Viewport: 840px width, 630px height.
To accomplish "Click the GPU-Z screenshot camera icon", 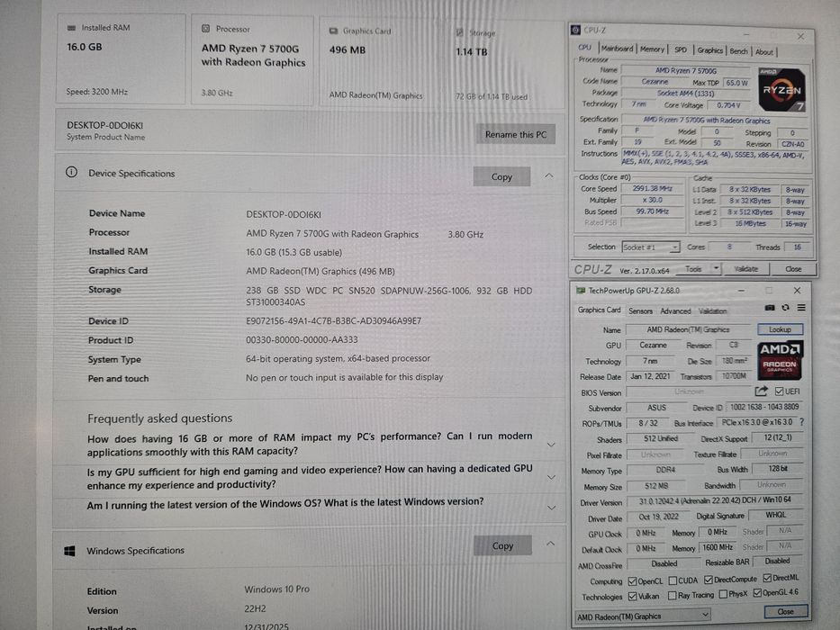I will point(769,308).
